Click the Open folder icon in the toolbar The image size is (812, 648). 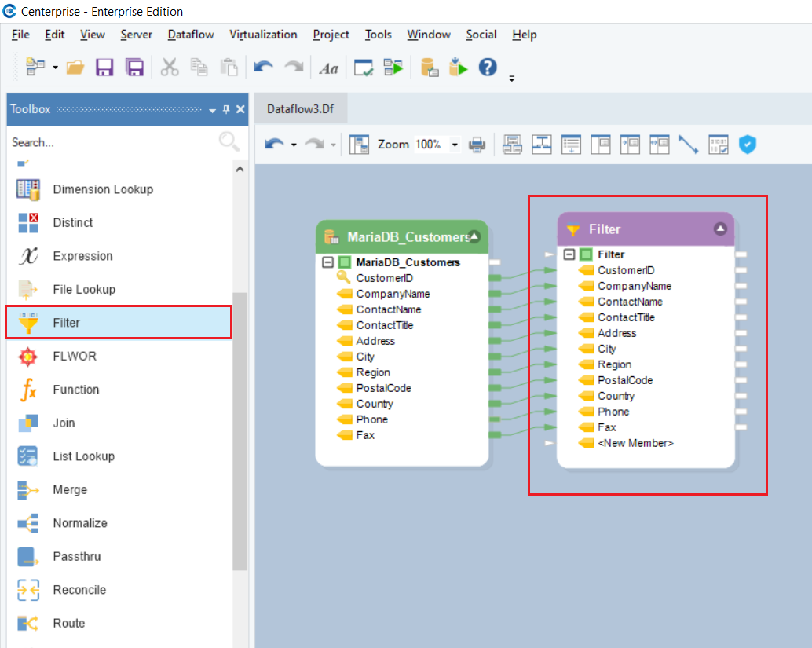pyautogui.click(x=75, y=68)
